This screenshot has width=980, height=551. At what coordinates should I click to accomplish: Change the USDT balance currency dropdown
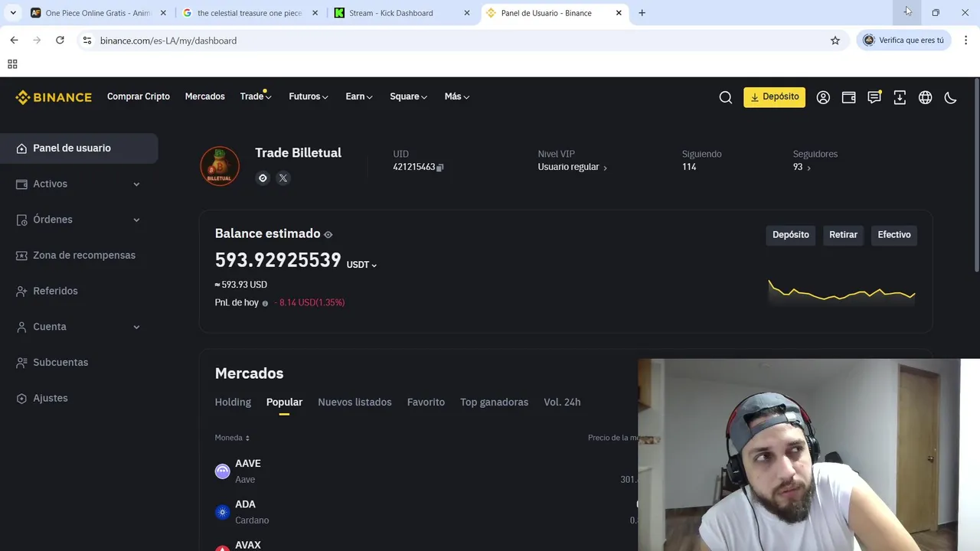coord(361,265)
